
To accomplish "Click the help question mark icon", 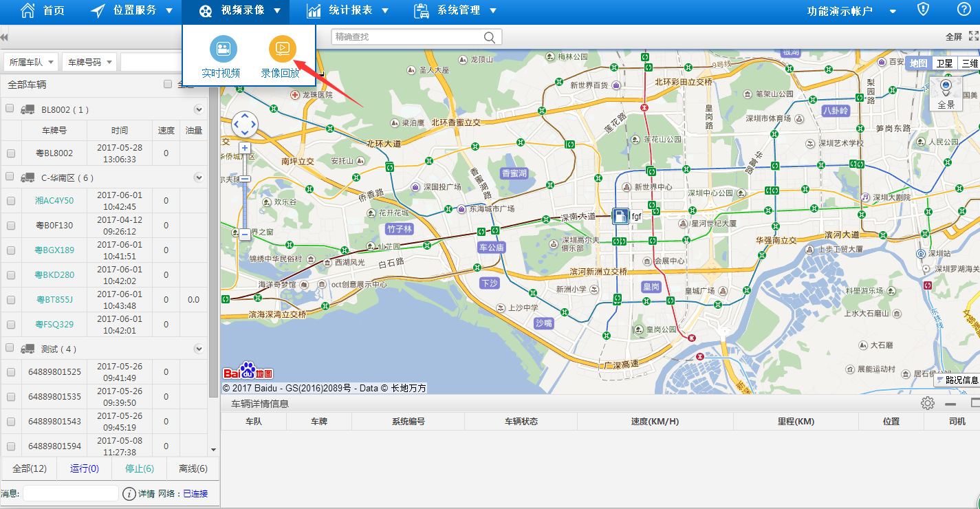I will 963,10.
